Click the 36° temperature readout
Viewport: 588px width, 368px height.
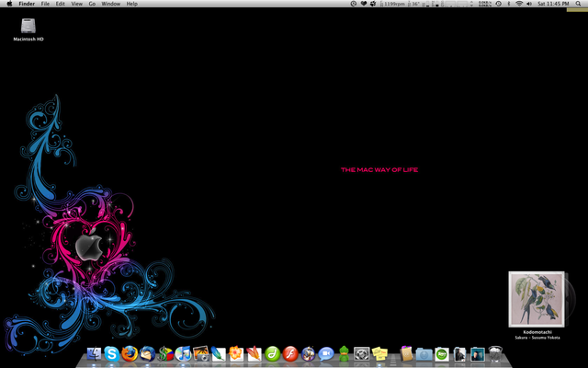coord(414,4)
